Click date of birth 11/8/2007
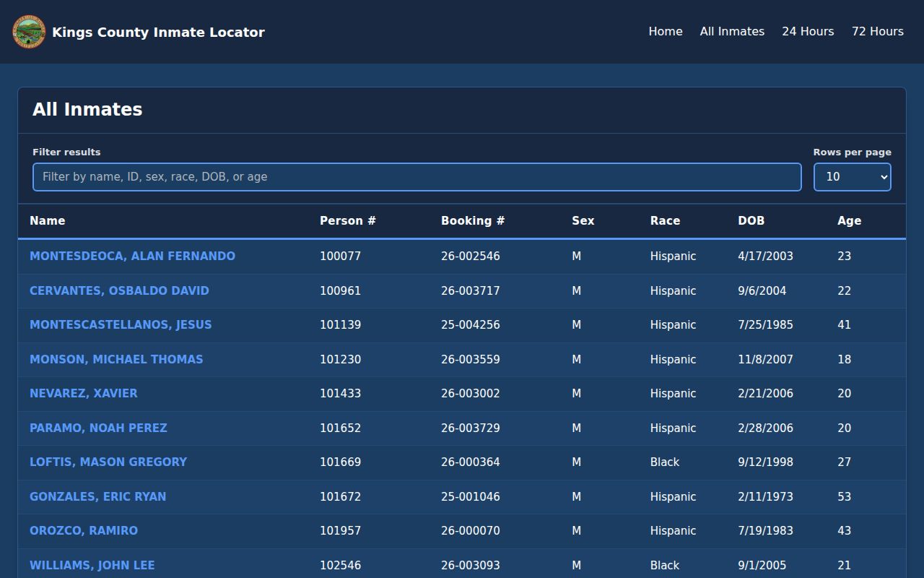 point(765,359)
